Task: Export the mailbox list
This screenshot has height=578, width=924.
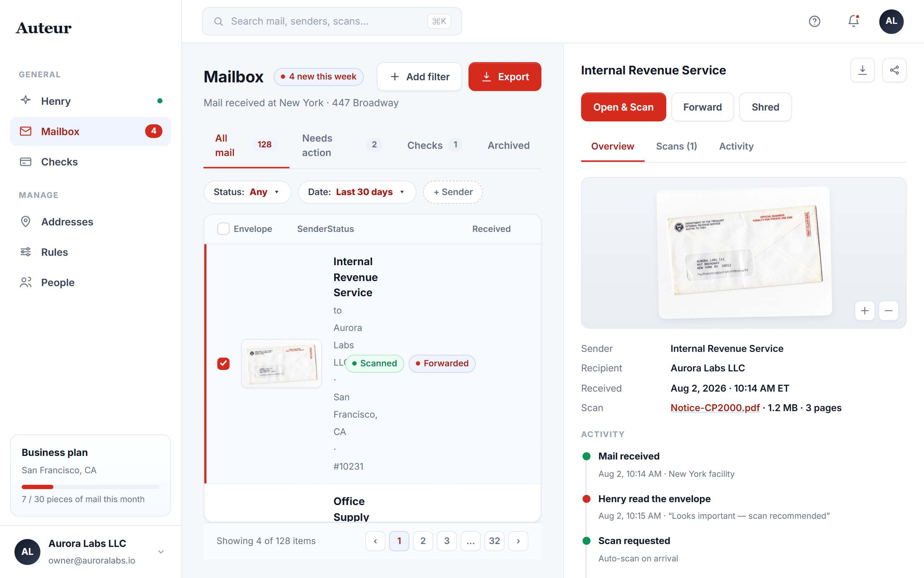Action: 505,77
